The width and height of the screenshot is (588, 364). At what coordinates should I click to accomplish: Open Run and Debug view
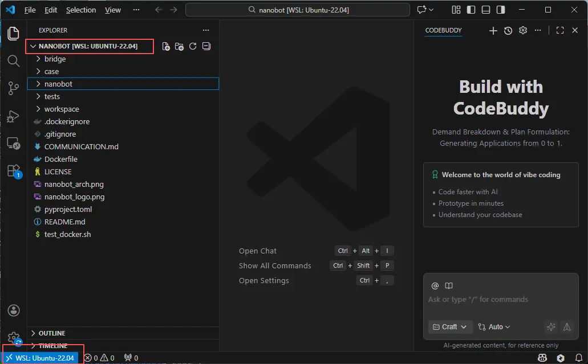(14, 116)
